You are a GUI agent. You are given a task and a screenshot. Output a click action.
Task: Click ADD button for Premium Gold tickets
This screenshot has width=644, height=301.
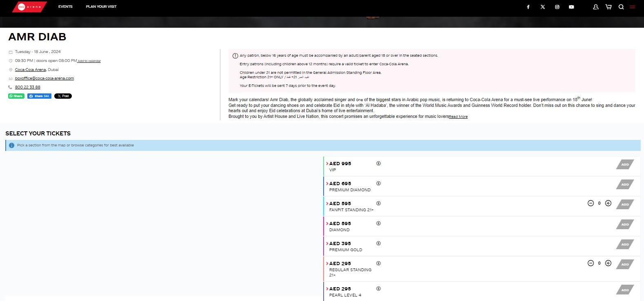625,244
